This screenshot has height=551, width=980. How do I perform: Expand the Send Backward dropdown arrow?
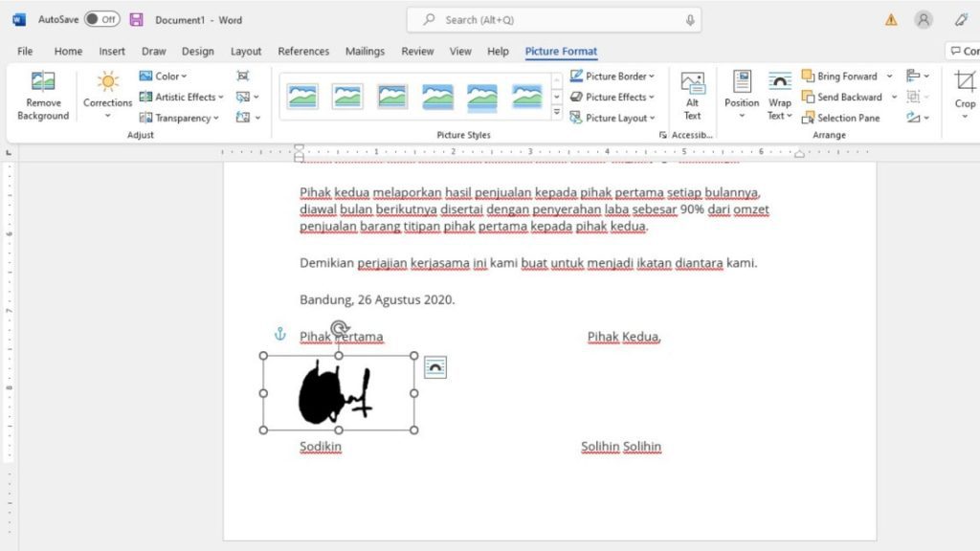pyautogui.click(x=895, y=97)
